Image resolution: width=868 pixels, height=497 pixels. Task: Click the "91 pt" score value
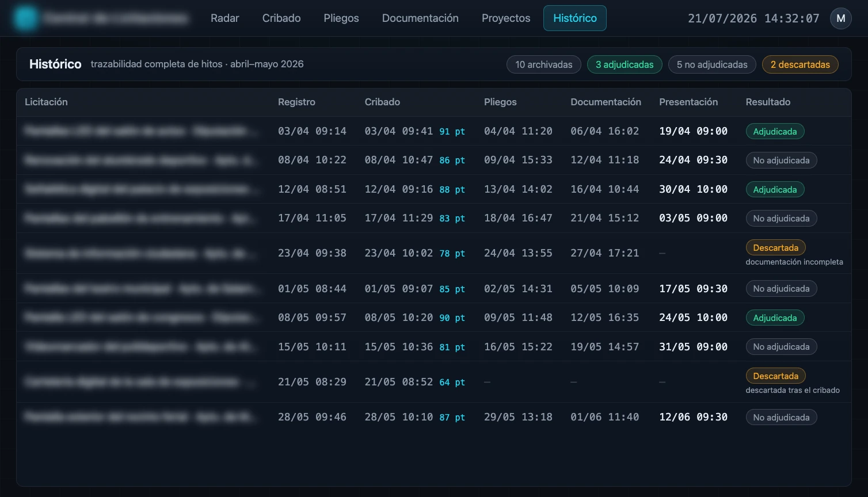[x=452, y=132]
